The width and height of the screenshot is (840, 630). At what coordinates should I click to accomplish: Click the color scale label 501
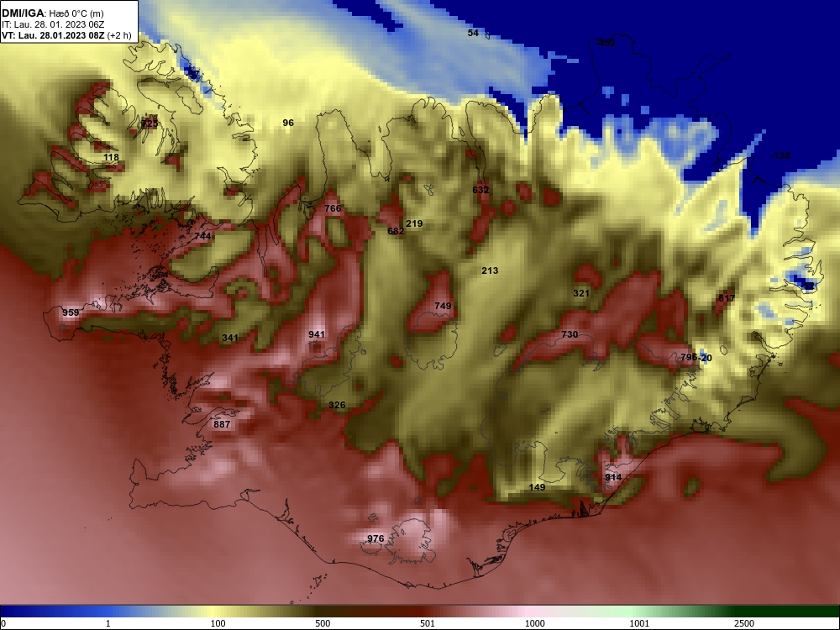pyautogui.click(x=428, y=623)
